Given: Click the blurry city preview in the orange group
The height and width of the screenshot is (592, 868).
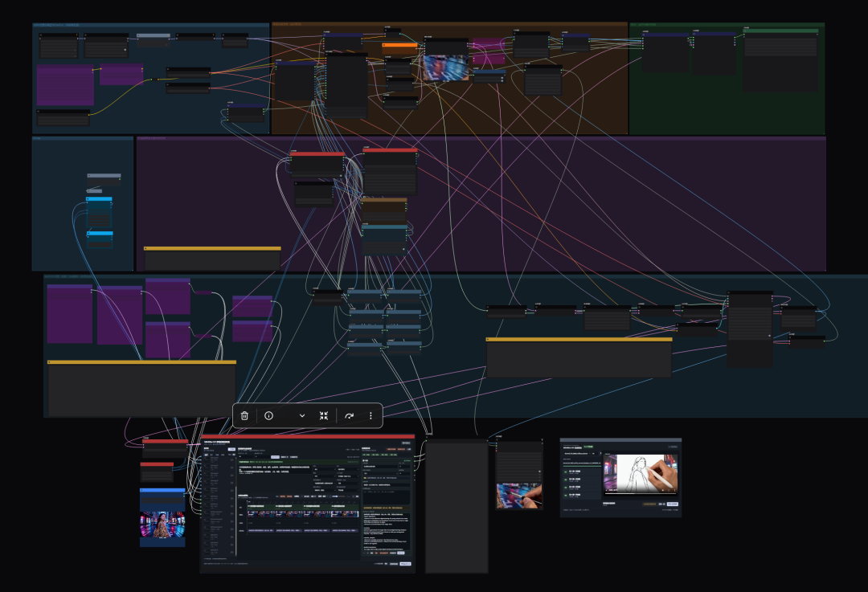Looking at the screenshot, I should pos(445,67).
